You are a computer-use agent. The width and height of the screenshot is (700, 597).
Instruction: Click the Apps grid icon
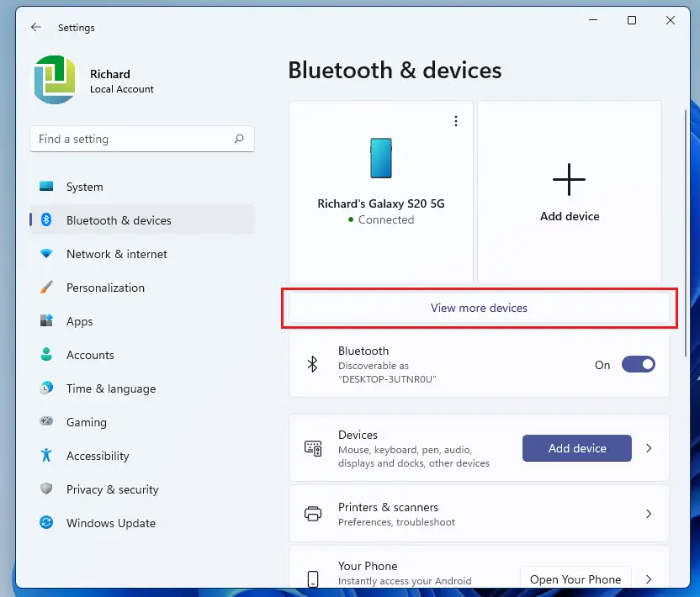46,320
